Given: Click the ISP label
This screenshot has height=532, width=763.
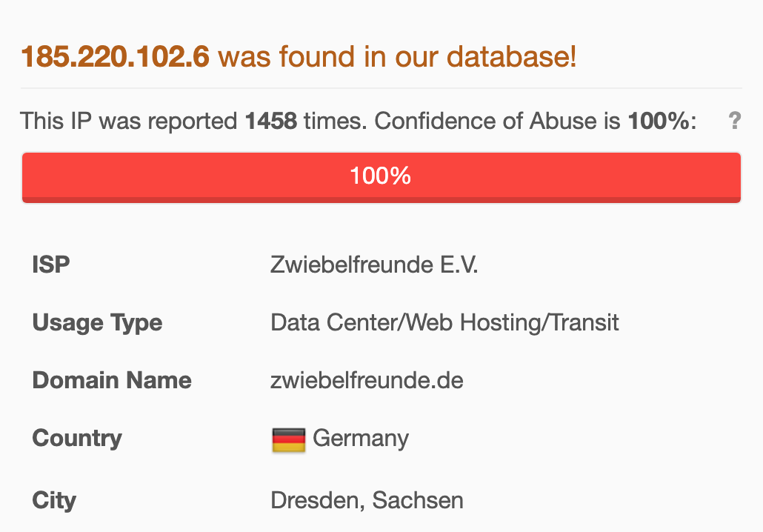Looking at the screenshot, I should tap(51, 265).
